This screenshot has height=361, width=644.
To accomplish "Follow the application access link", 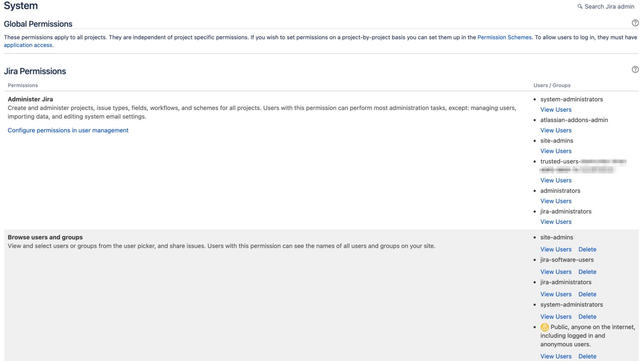I will 28,45.
